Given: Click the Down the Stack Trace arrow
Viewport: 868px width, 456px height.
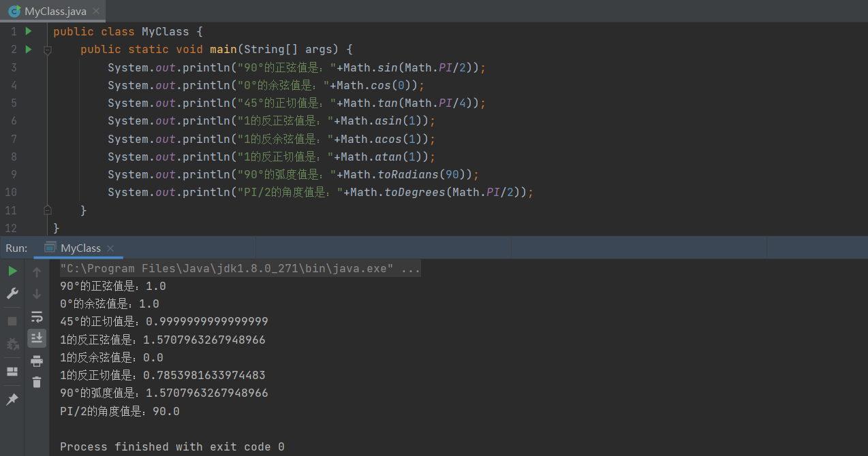Looking at the screenshot, I should tap(37, 294).
